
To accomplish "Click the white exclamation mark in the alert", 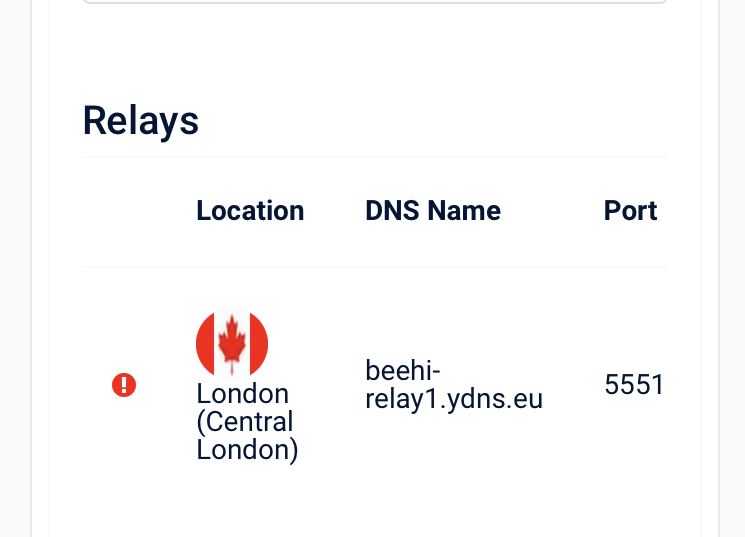I will [x=124, y=384].
